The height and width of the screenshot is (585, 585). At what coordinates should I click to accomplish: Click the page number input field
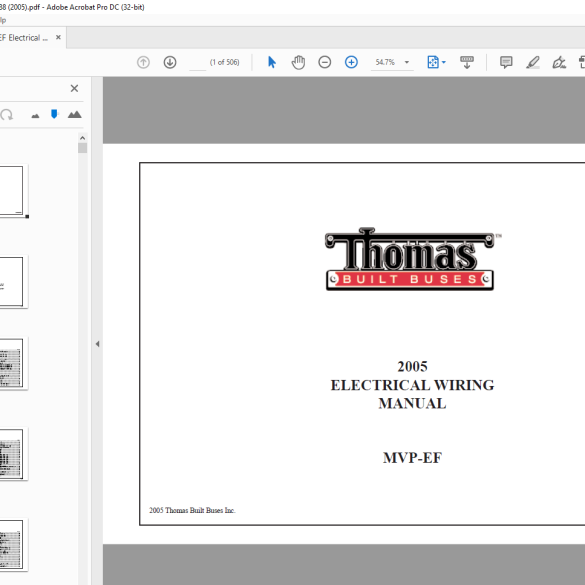tap(197, 62)
